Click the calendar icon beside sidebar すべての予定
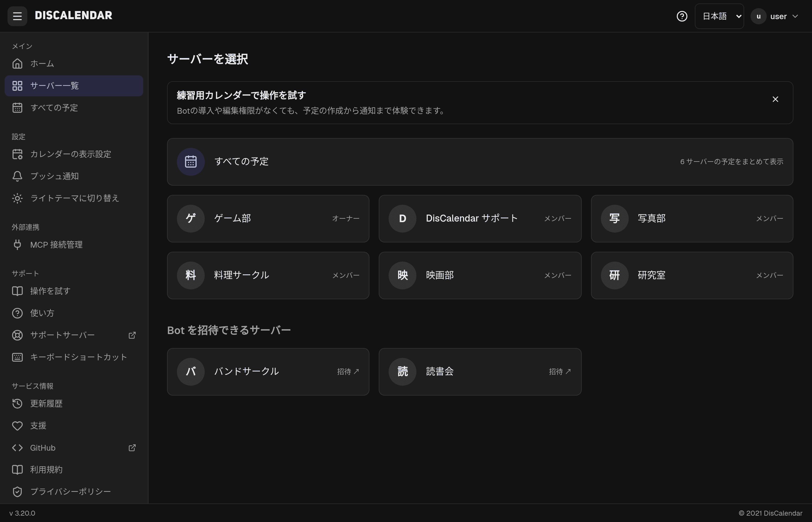 coord(17,108)
